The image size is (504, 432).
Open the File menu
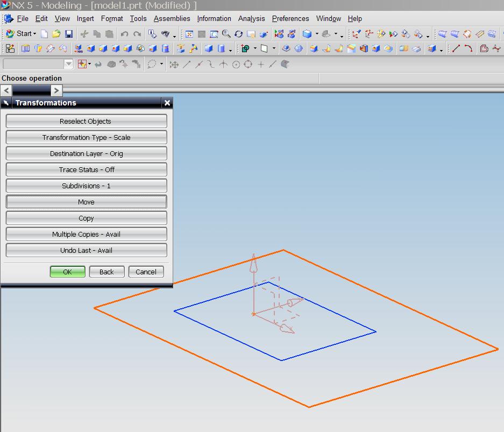pos(23,19)
